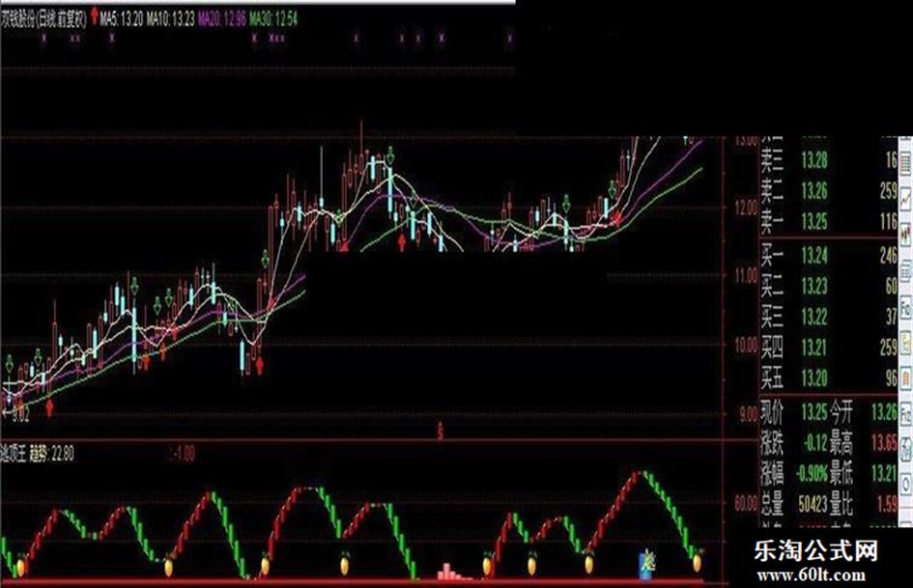Click the 9.02 low price marker
This screenshot has width=913, height=588.
tap(15, 414)
